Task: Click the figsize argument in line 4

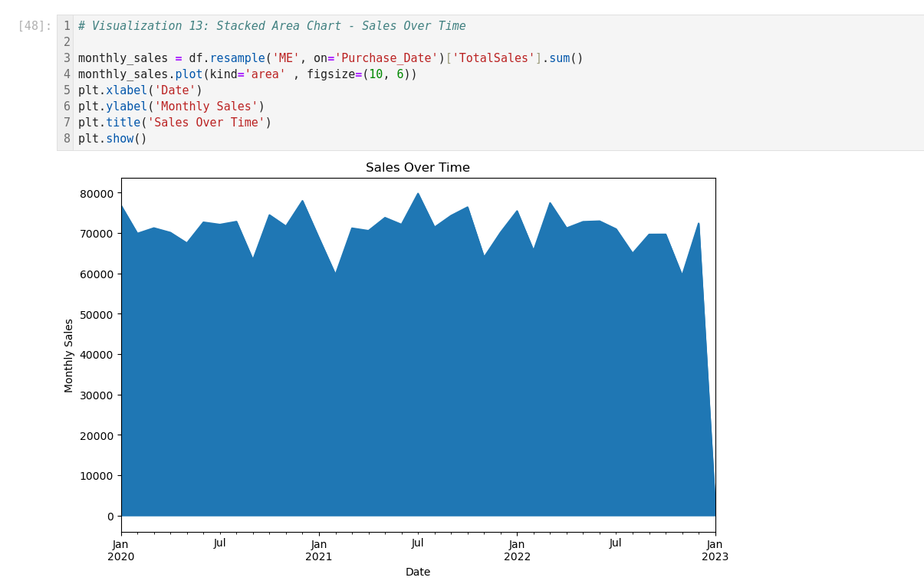Action: [330, 74]
